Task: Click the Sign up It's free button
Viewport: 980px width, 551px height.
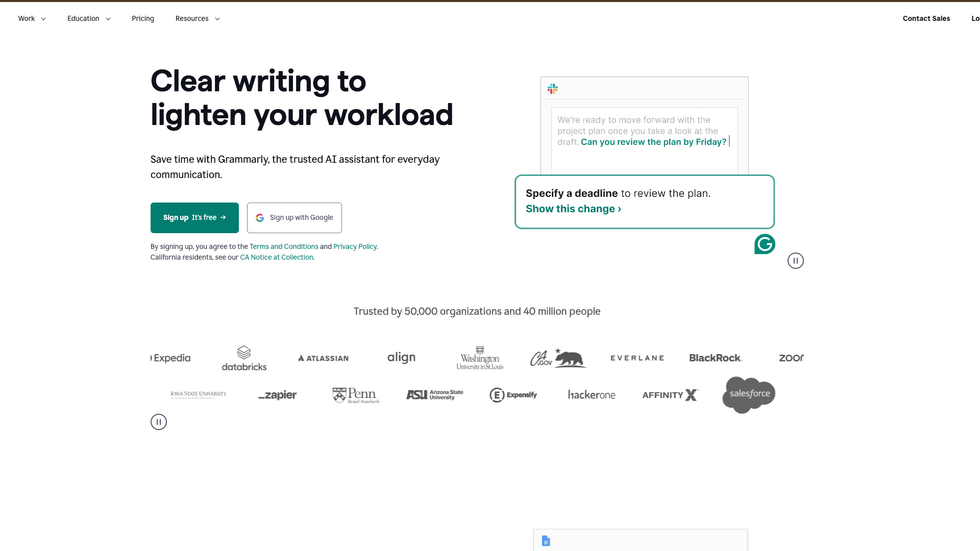Action: pos(194,217)
